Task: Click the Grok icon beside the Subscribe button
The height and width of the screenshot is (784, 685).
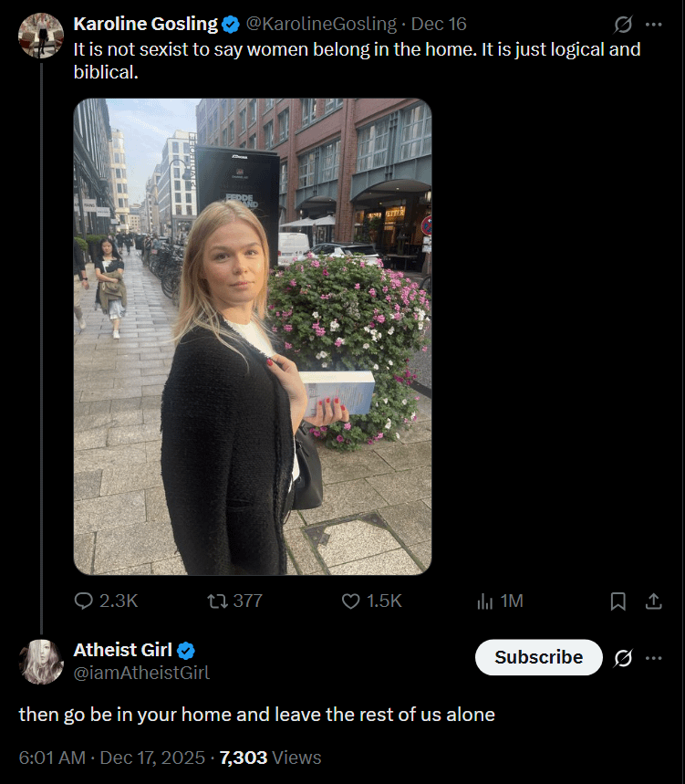Action: (624, 658)
